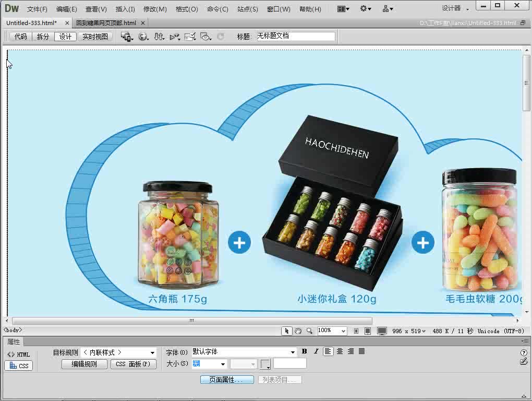
Task: Switch Properties panel to HTML mode
Action: (19, 355)
